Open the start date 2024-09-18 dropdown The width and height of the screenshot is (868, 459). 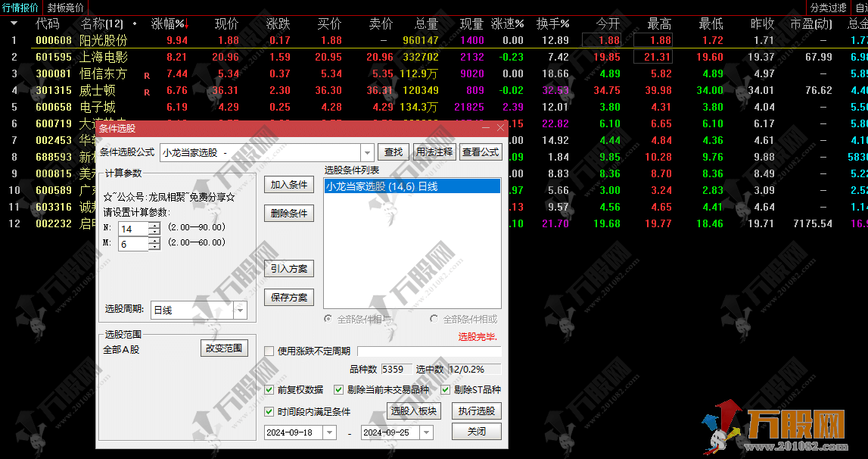[x=329, y=432]
